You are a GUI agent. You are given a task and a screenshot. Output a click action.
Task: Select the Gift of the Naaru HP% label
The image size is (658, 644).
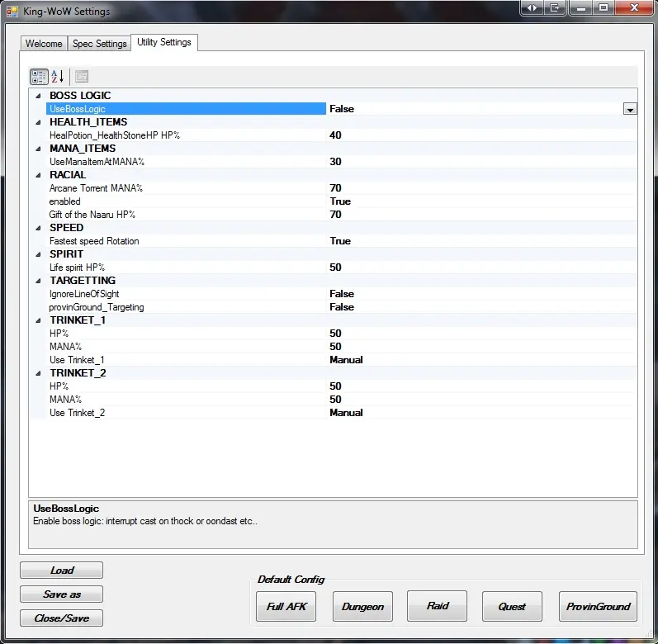(x=92, y=215)
